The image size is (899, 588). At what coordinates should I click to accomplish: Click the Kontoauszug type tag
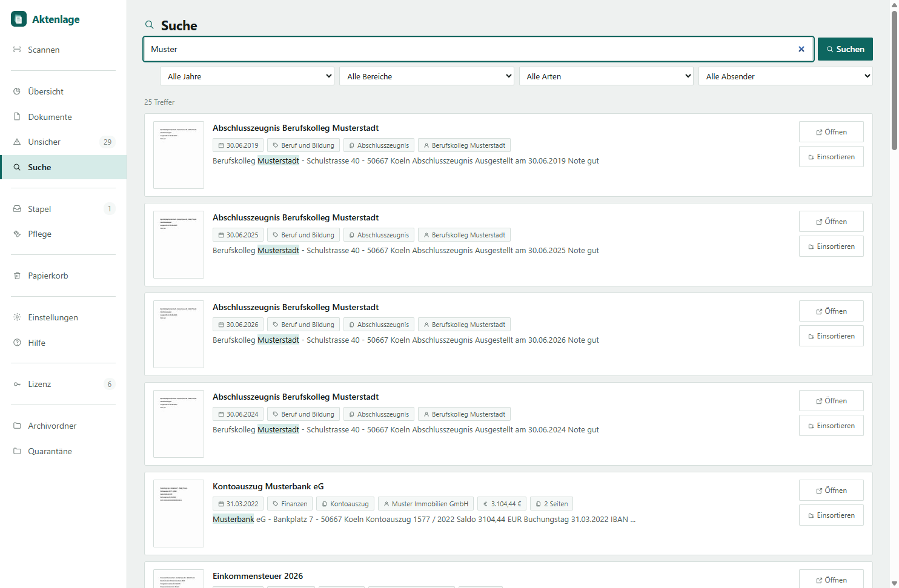[x=345, y=504]
